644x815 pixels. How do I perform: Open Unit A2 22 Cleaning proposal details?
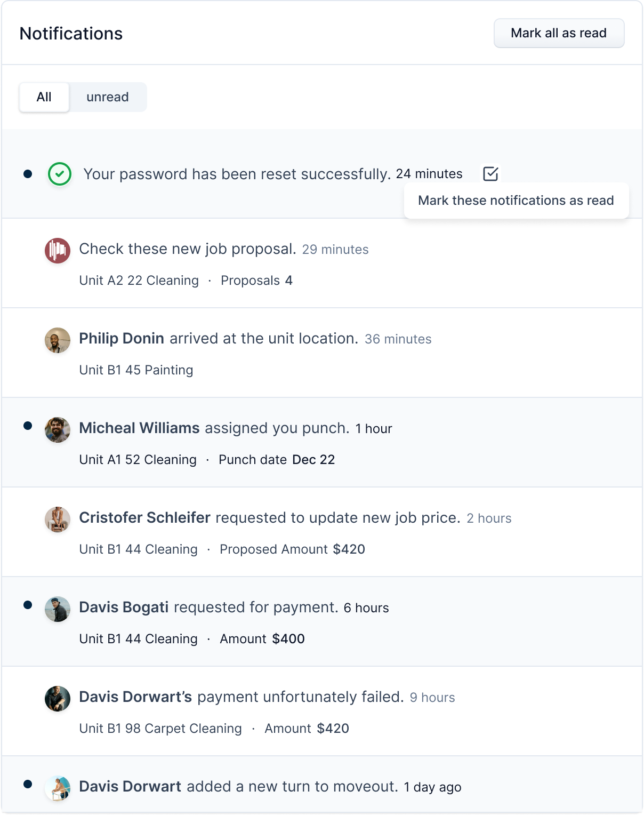tap(139, 281)
